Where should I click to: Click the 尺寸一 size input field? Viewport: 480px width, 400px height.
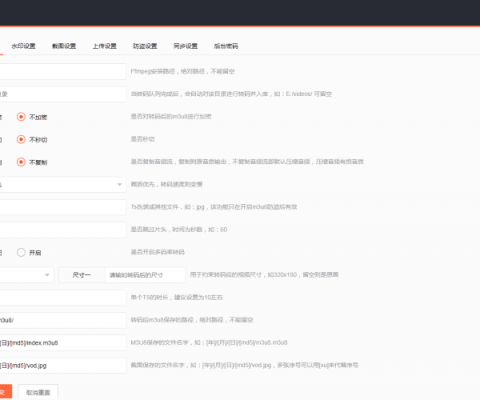click(x=145, y=275)
